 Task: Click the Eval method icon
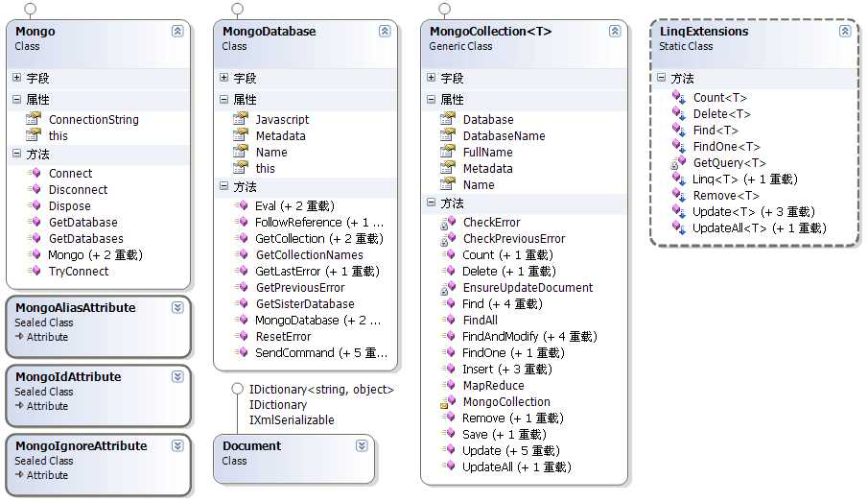(x=242, y=205)
